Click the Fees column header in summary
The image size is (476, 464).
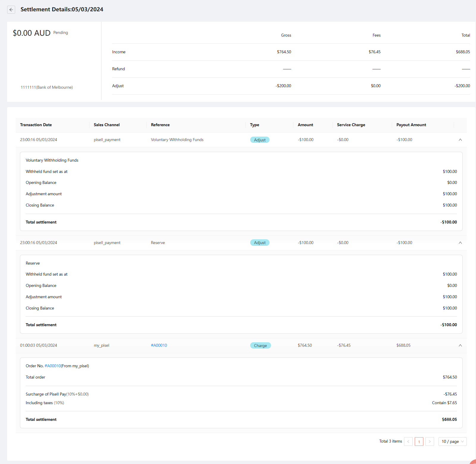[377, 35]
